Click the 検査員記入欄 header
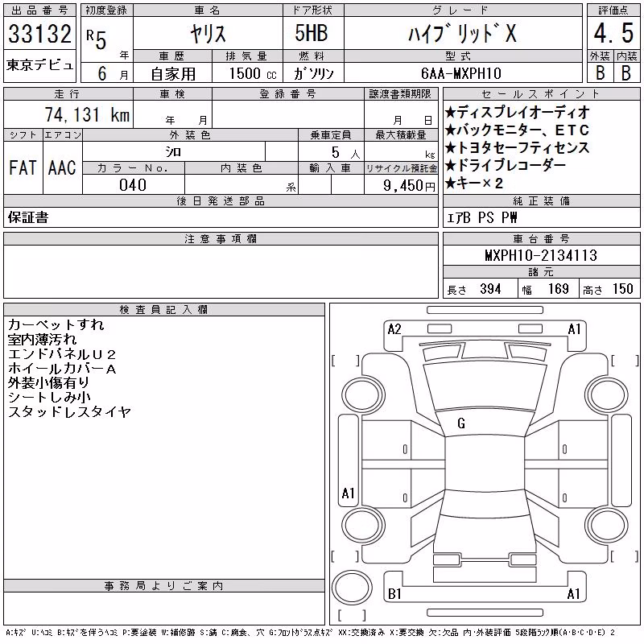 [x=163, y=310]
